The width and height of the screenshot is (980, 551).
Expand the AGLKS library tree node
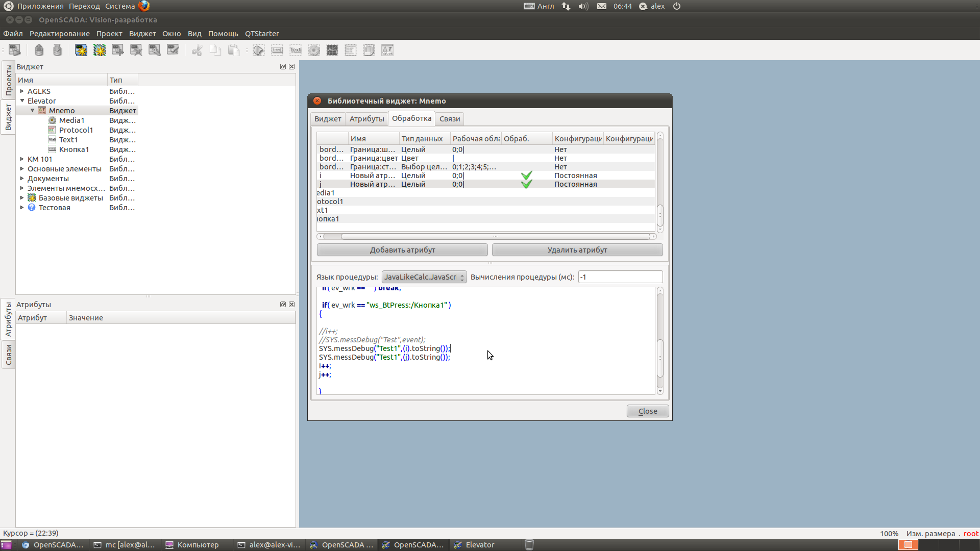pyautogui.click(x=22, y=91)
